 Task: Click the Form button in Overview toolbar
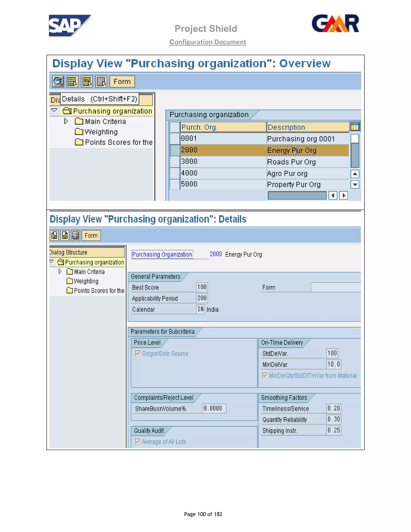pyautogui.click(x=122, y=81)
